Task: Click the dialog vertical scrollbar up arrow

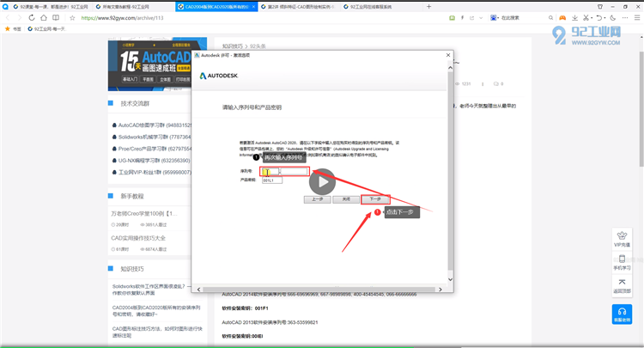Action: [450, 68]
